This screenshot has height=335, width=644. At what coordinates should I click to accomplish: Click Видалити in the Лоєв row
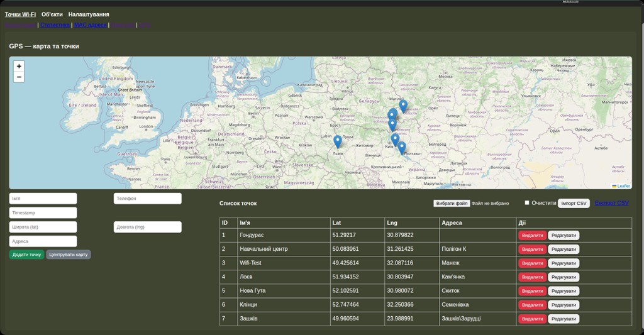tap(532, 277)
